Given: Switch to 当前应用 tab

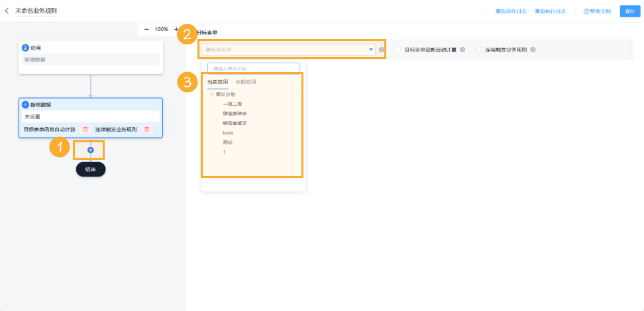Looking at the screenshot, I should coord(218,82).
